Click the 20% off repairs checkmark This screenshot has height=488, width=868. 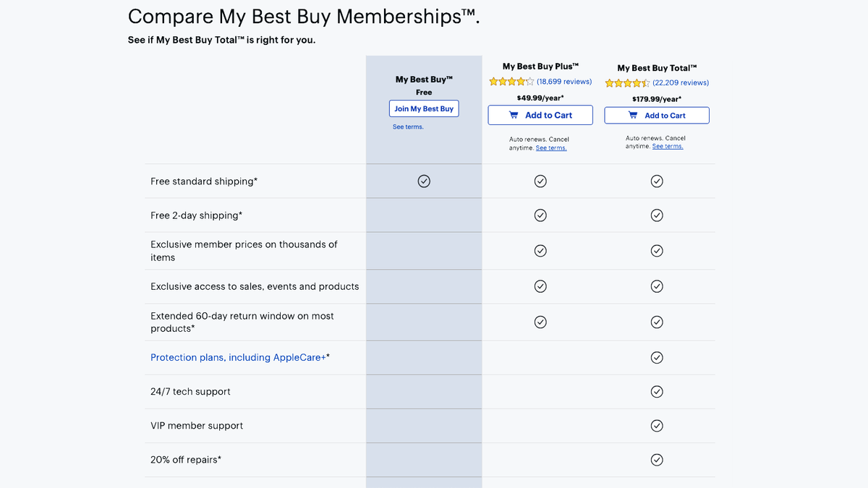pos(657,459)
